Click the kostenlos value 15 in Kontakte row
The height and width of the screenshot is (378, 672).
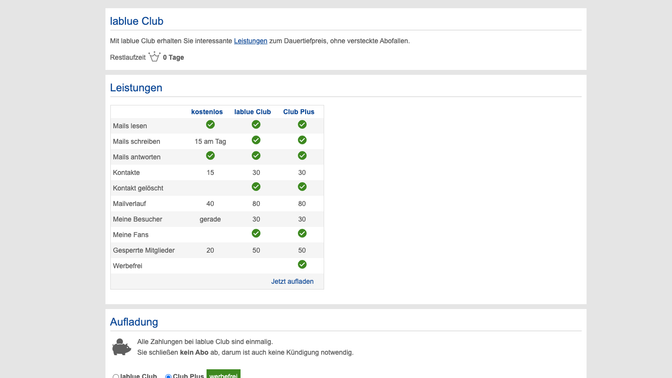point(210,173)
